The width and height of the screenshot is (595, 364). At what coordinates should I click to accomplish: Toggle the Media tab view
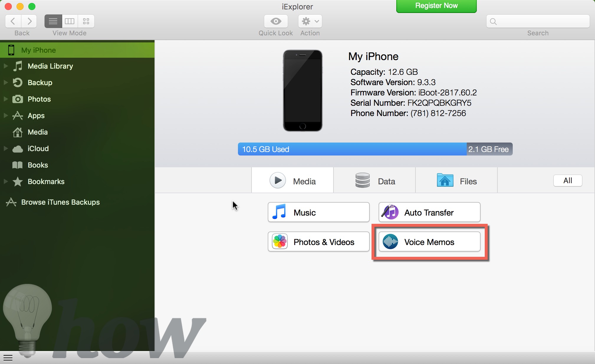coord(292,181)
